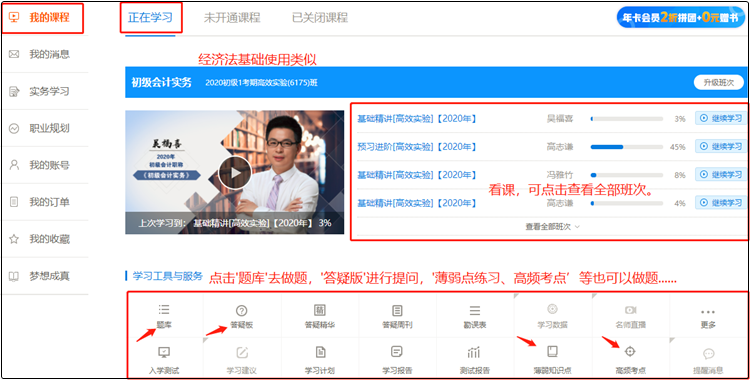Click the 更多 three-dots icon

tap(708, 312)
